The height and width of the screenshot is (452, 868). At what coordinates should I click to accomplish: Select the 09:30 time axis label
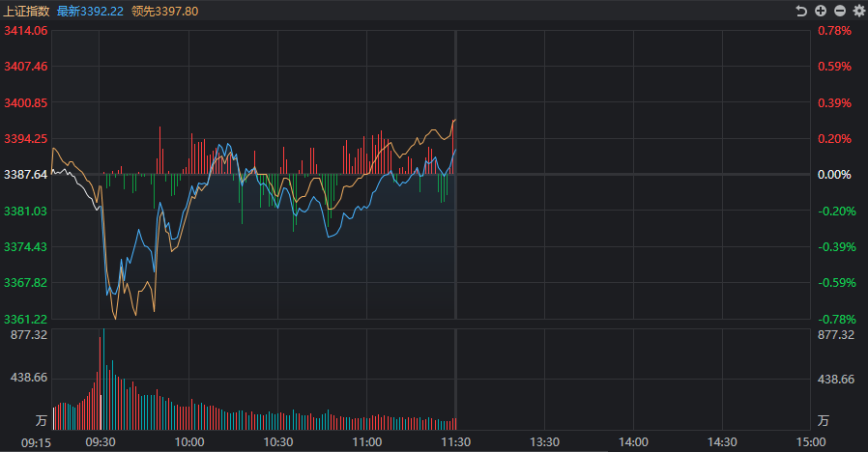(101, 442)
